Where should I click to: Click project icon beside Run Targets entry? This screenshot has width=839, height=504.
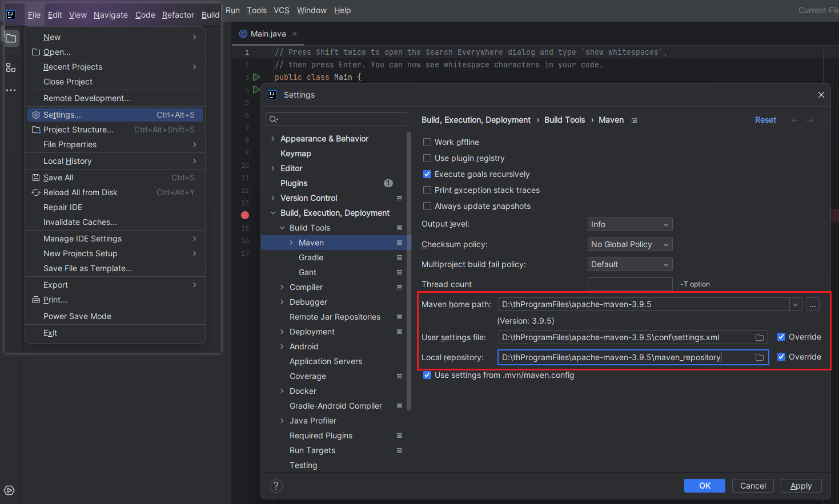pyautogui.click(x=399, y=450)
